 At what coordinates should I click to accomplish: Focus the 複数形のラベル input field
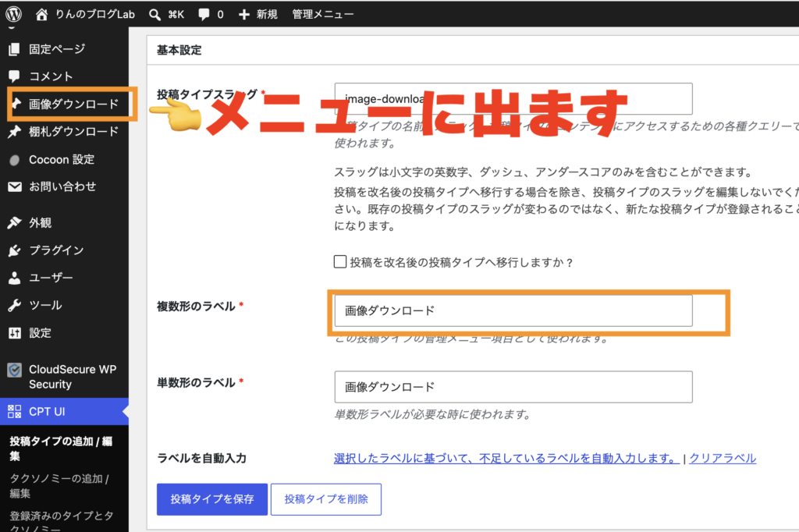coord(513,310)
